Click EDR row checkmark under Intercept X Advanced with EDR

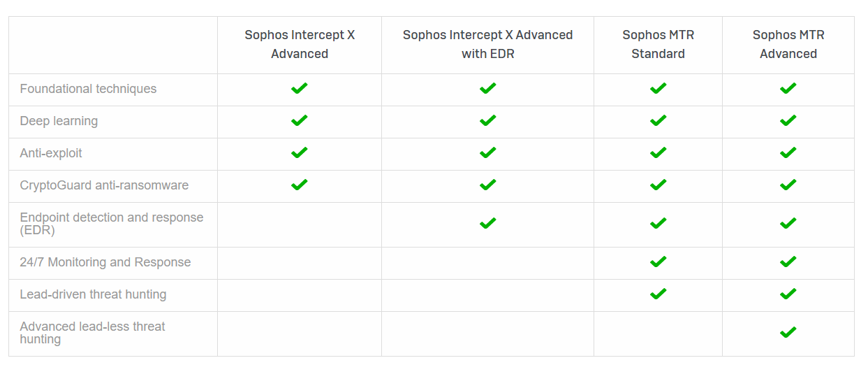[487, 224]
